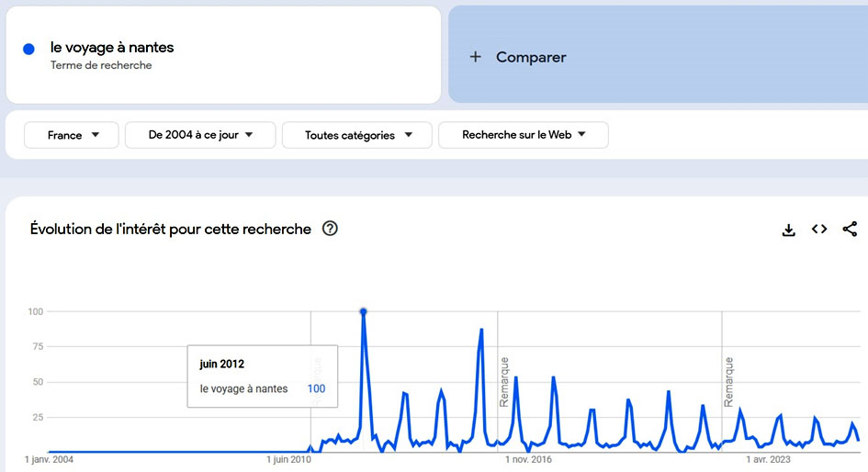
Task: Click the 'Terme de recherche' subtitle
Action: 101,66
